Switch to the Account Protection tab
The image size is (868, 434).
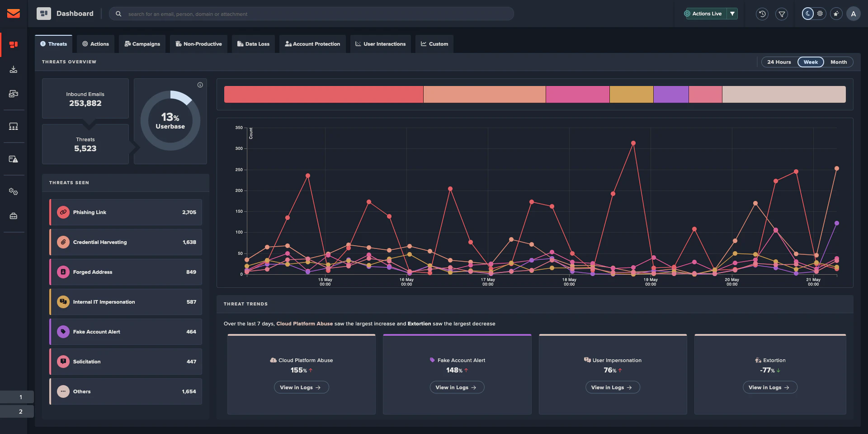pos(312,44)
